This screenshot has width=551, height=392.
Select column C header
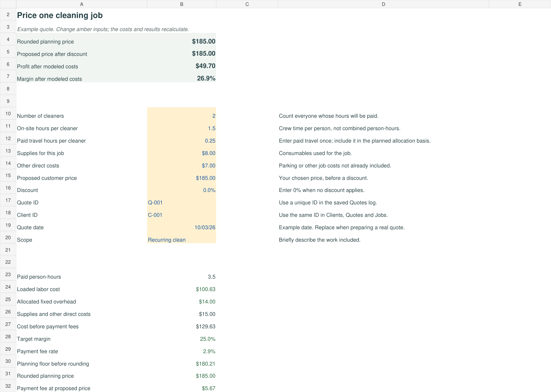click(x=247, y=4)
